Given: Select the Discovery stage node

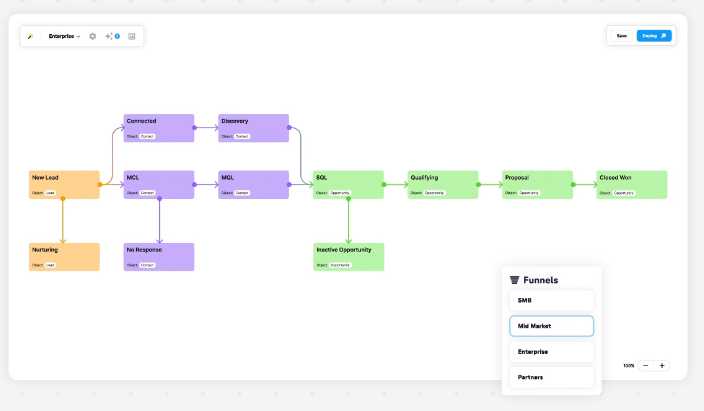Looking at the screenshot, I should 254,128.
